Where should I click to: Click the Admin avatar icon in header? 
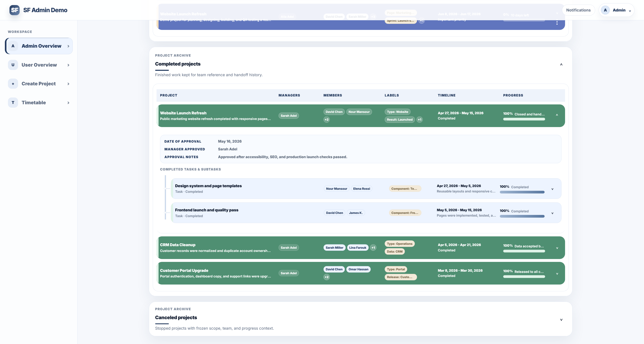[x=605, y=10]
